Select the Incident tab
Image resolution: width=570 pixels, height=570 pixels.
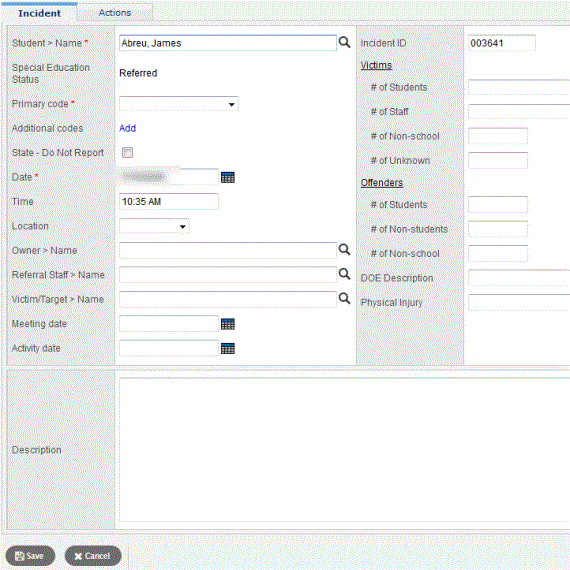tap(39, 13)
